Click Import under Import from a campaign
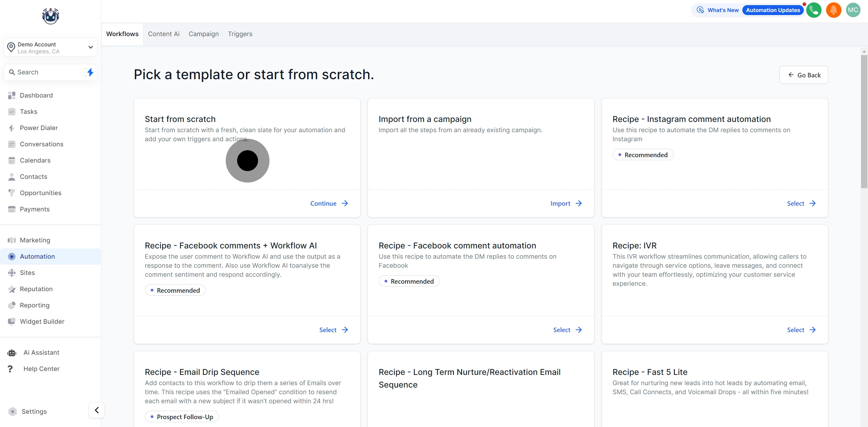 [x=566, y=203]
